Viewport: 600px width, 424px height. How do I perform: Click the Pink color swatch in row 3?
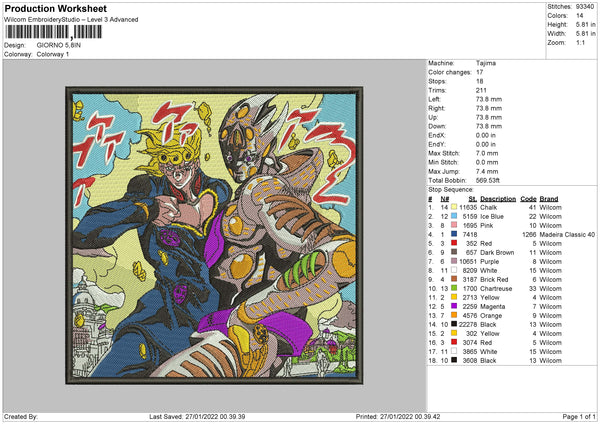(454, 225)
